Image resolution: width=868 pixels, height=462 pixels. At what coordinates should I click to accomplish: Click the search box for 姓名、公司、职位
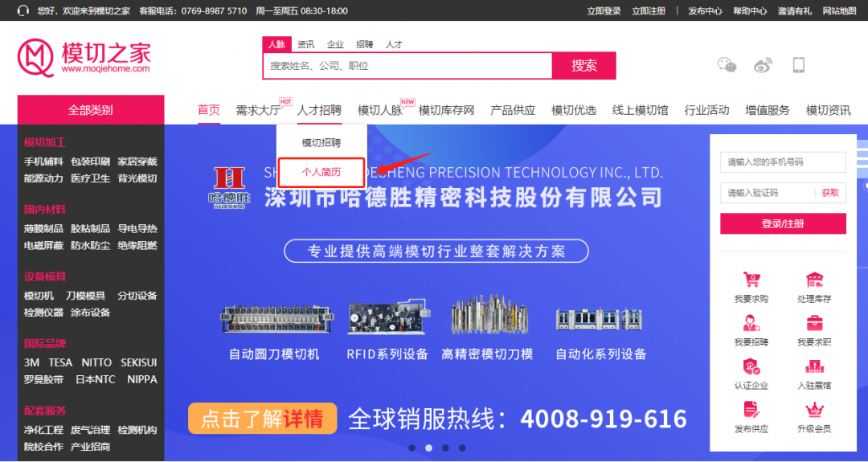[407, 66]
